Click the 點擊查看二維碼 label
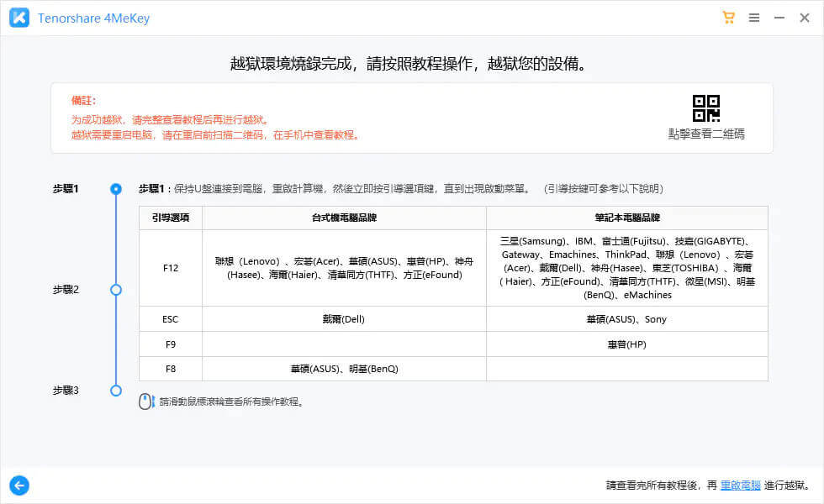This screenshot has width=824, height=504. pyautogui.click(x=705, y=134)
